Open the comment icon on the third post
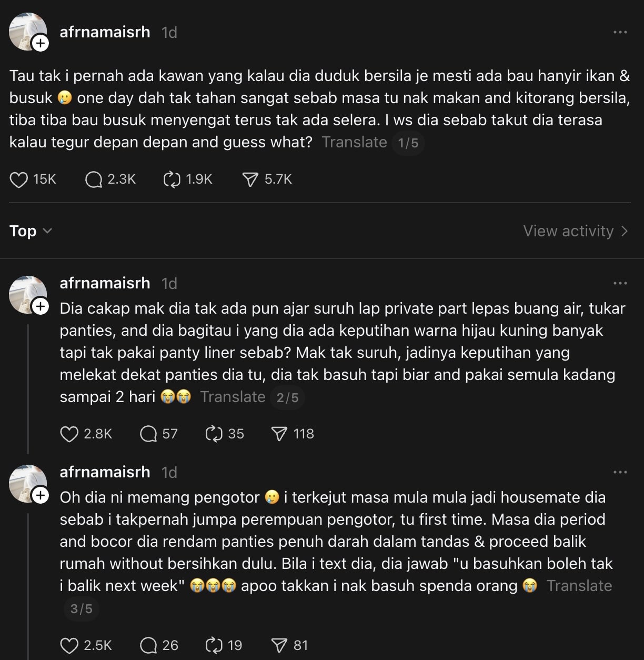 (x=147, y=645)
